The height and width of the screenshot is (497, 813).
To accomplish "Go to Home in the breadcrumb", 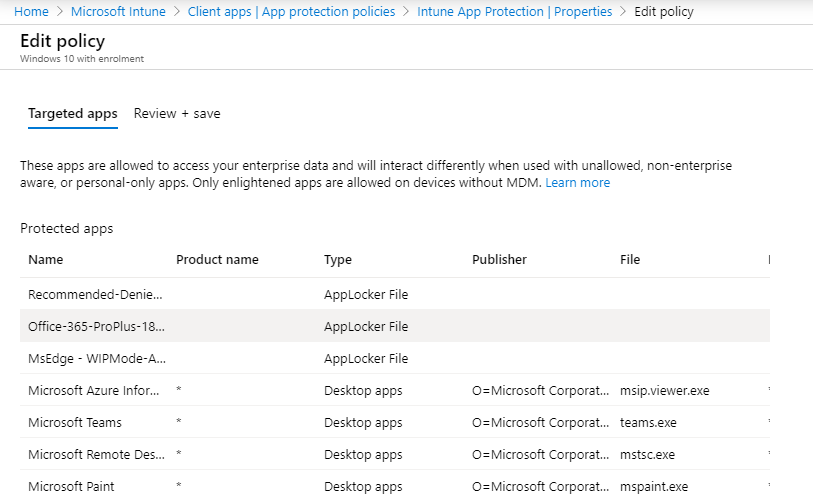I will (31, 12).
